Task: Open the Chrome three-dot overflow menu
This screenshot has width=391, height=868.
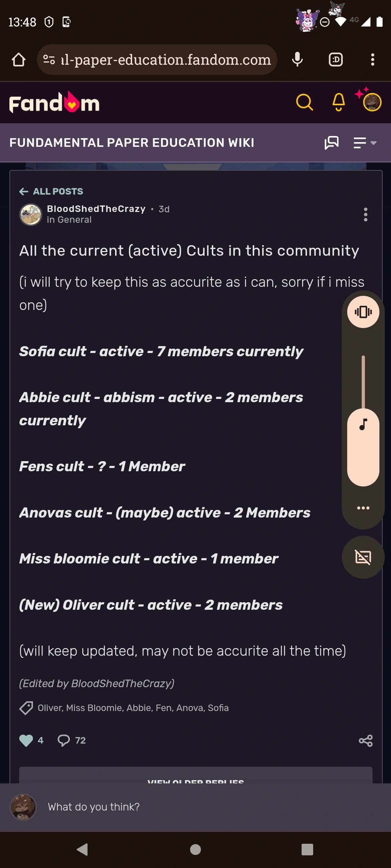Action: coord(373,60)
